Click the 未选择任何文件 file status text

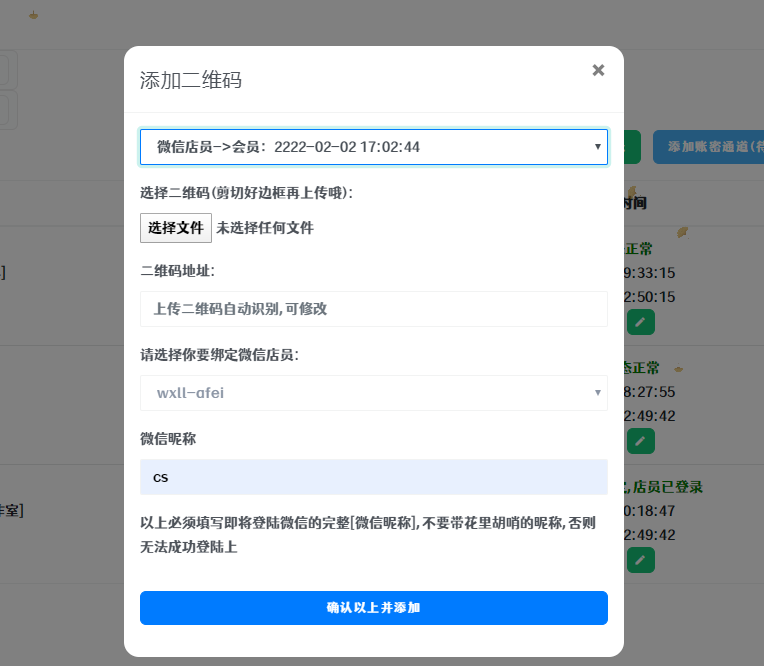[265, 228]
